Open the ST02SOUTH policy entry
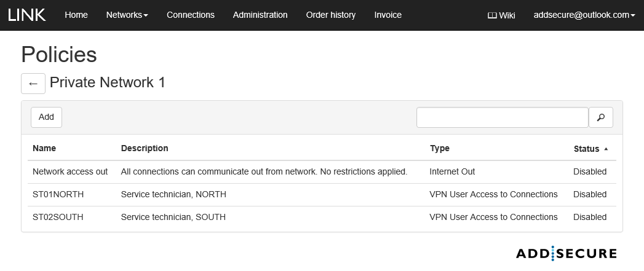 pyautogui.click(x=58, y=217)
